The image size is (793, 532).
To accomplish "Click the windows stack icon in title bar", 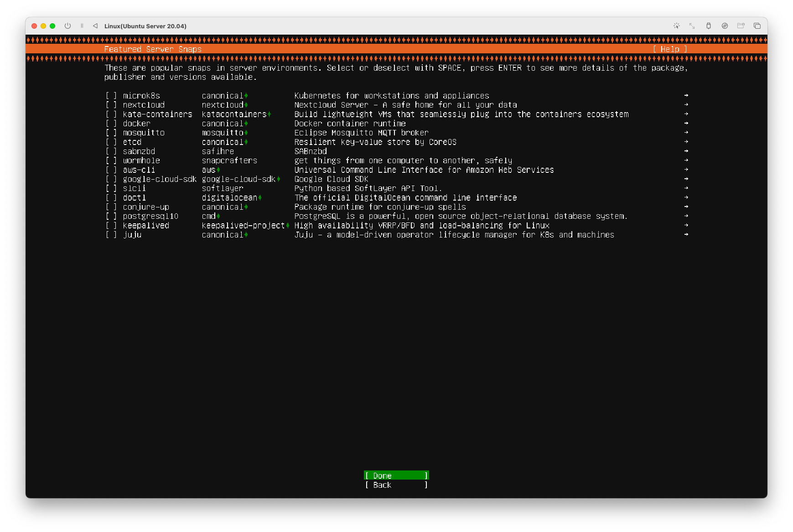I will pos(757,26).
